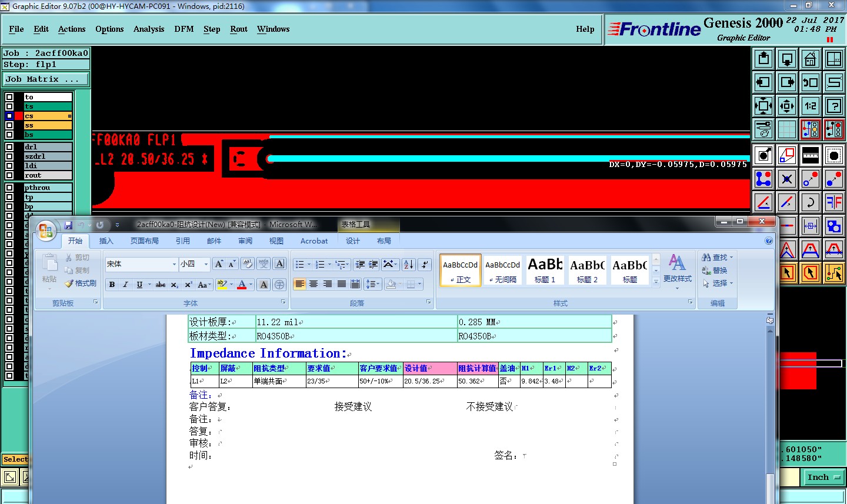Switch to the 插入 ribbon tab
The height and width of the screenshot is (504, 847).
tap(106, 241)
